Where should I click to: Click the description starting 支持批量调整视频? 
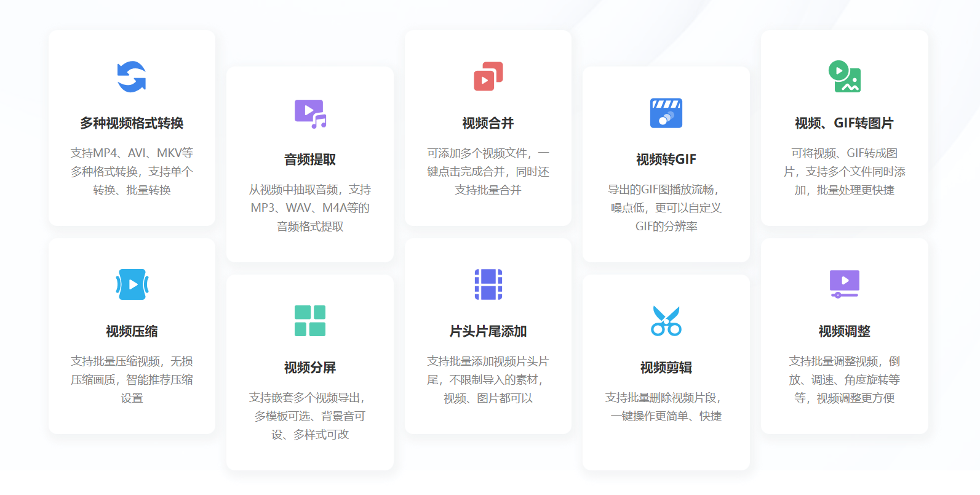coord(844,379)
